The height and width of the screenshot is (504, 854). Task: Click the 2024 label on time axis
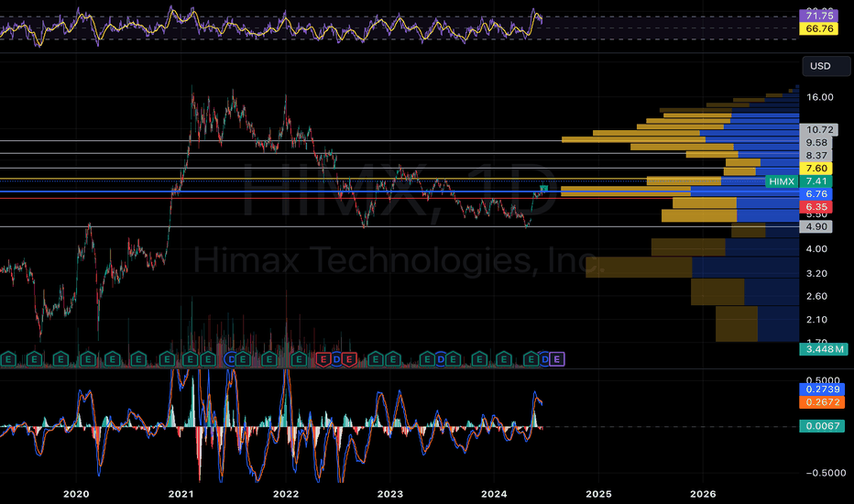494,494
